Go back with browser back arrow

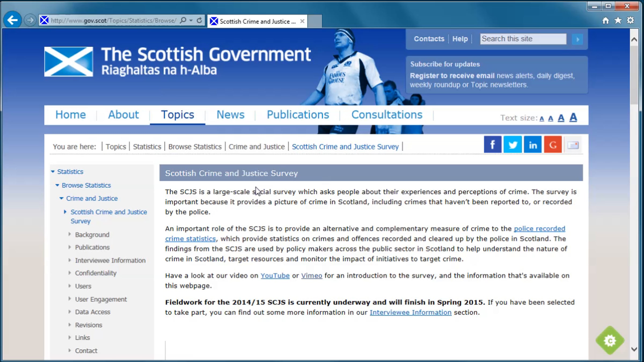[x=12, y=20]
